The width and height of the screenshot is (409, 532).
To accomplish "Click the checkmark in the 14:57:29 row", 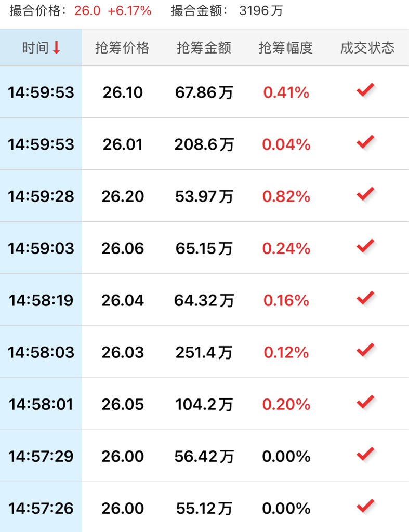I will click(365, 454).
